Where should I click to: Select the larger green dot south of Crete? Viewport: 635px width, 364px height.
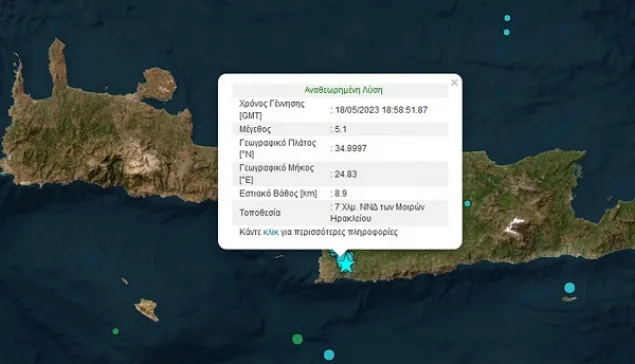point(297,339)
